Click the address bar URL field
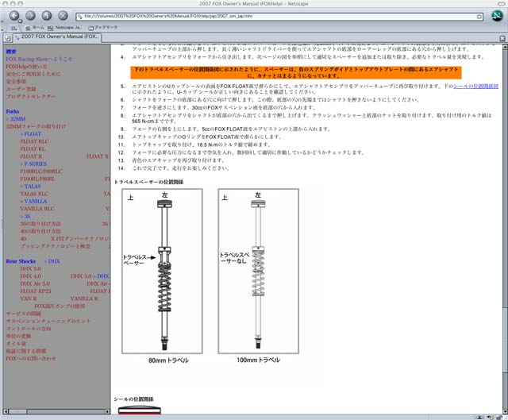The width and height of the screenshot is (508, 420). point(279,16)
